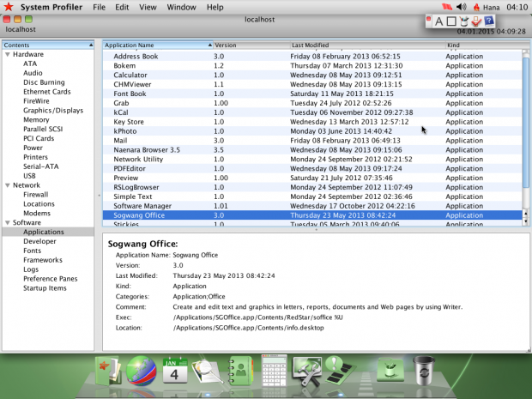The image size is (532, 399).
Task: Open the volume speaker control
Action: coord(462,7)
